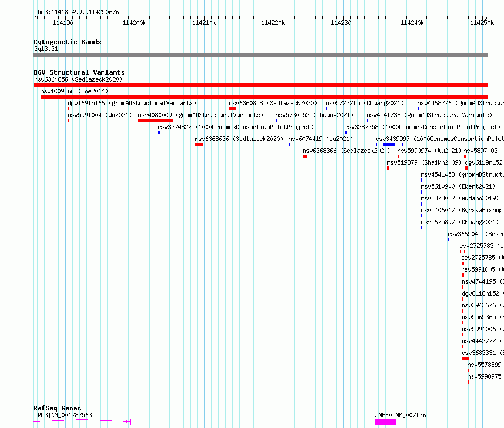
Task: Click esv3387358 1000 Genomes label
Action: pos(422,127)
